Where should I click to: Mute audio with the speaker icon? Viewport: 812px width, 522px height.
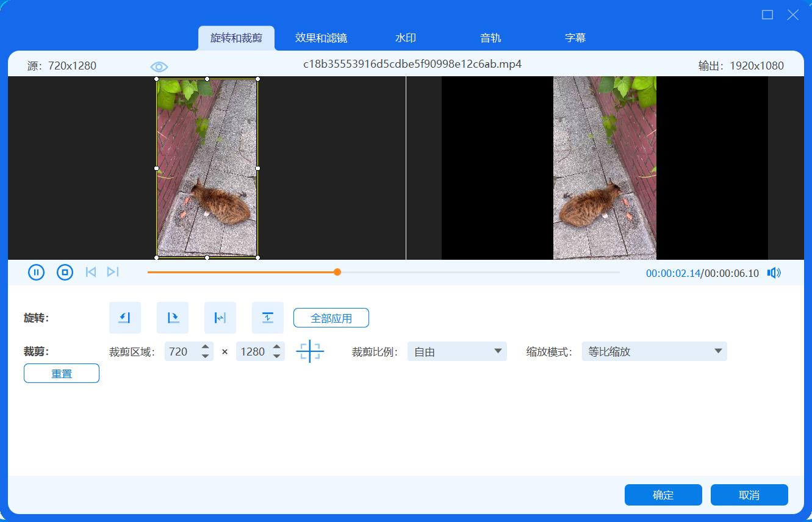(x=774, y=273)
